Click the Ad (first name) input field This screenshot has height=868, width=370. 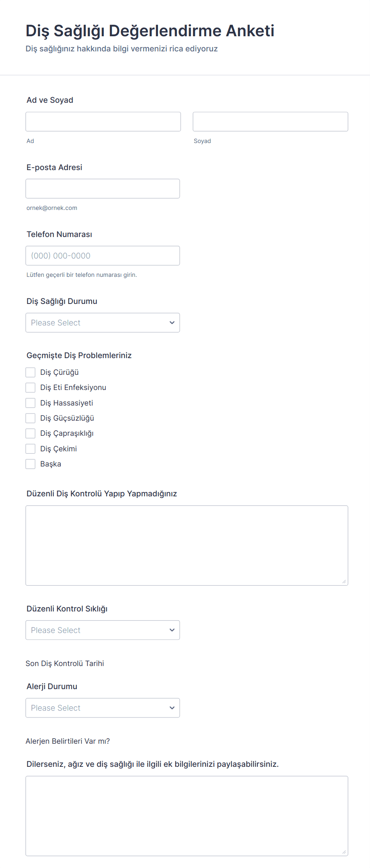(x=103, y=121)
